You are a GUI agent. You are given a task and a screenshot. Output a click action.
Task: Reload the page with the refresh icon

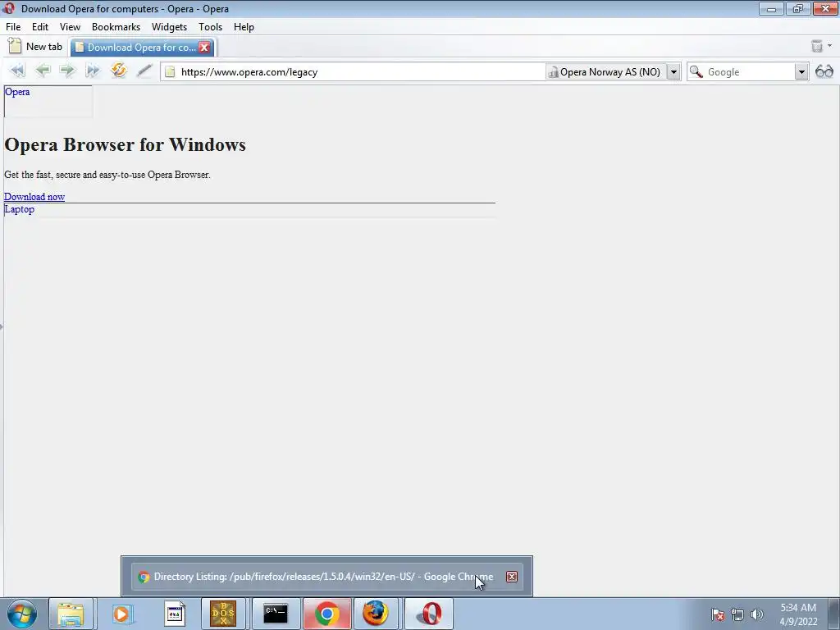click(x=119, y=71)
